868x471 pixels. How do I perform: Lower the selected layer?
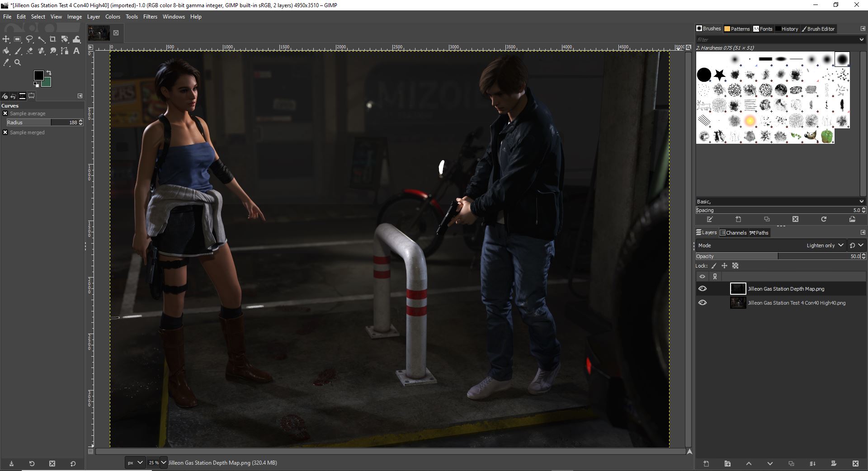(770, 464)
